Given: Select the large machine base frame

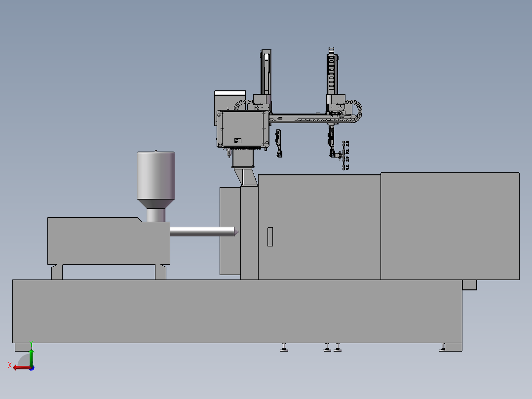Looking at the screenshot, I should (x=237, y=312).
